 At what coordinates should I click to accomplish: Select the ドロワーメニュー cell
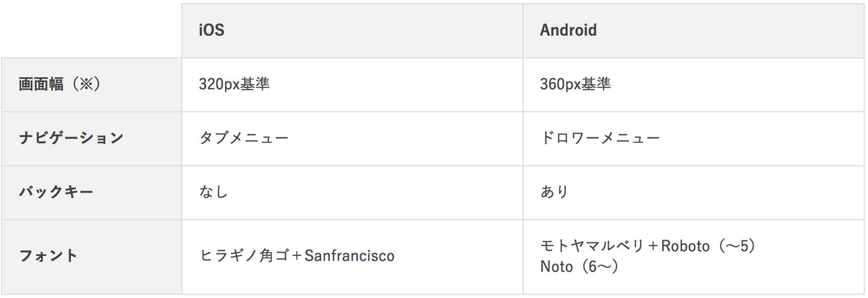point(600,138)
